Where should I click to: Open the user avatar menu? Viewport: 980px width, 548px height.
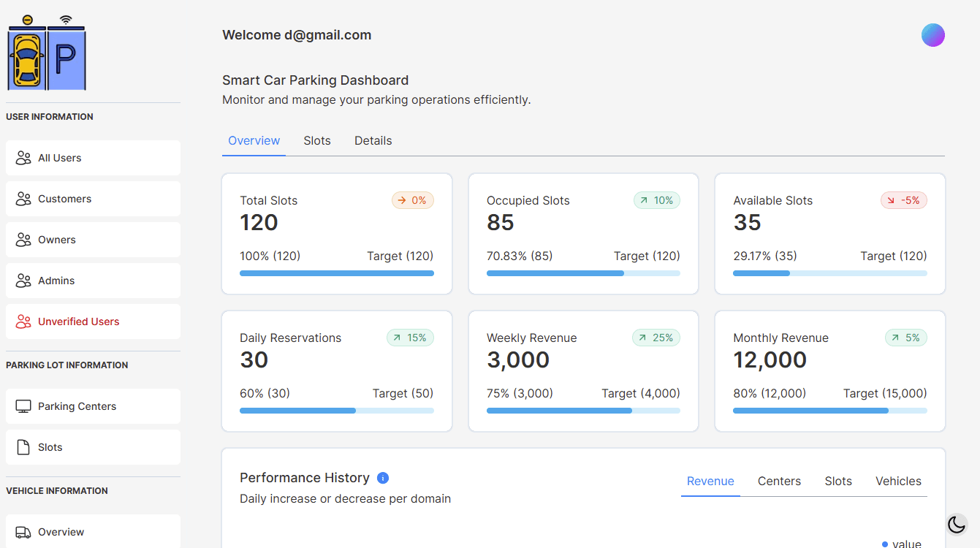[933, 34]
